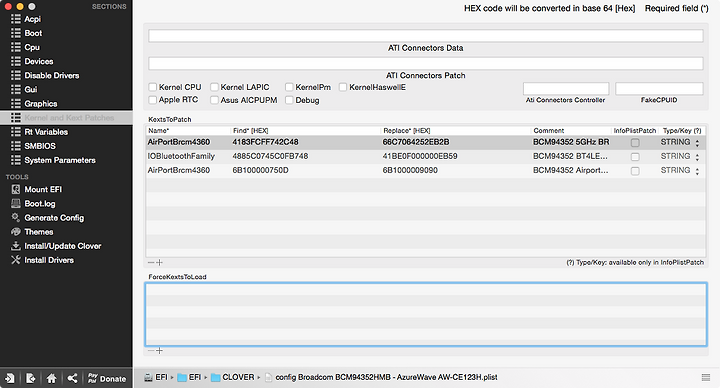Image resolution: width=720 pixels, height=388 pixels.
Task: Click the Donate button
Action: coord(107,378)
